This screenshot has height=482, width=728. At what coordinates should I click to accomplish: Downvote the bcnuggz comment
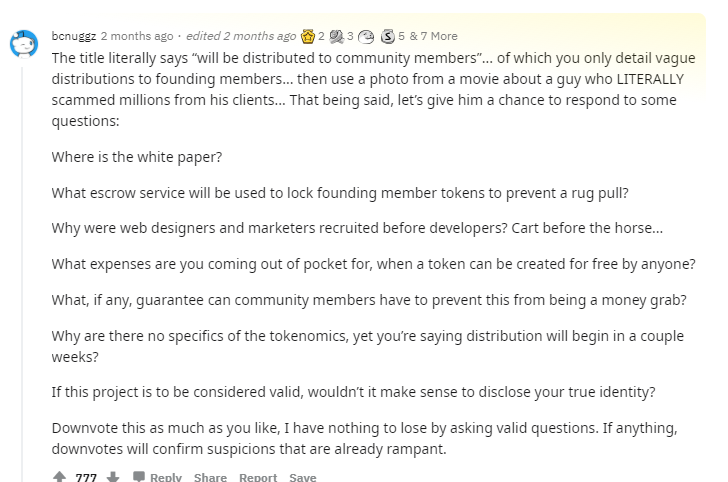point(113,477)
